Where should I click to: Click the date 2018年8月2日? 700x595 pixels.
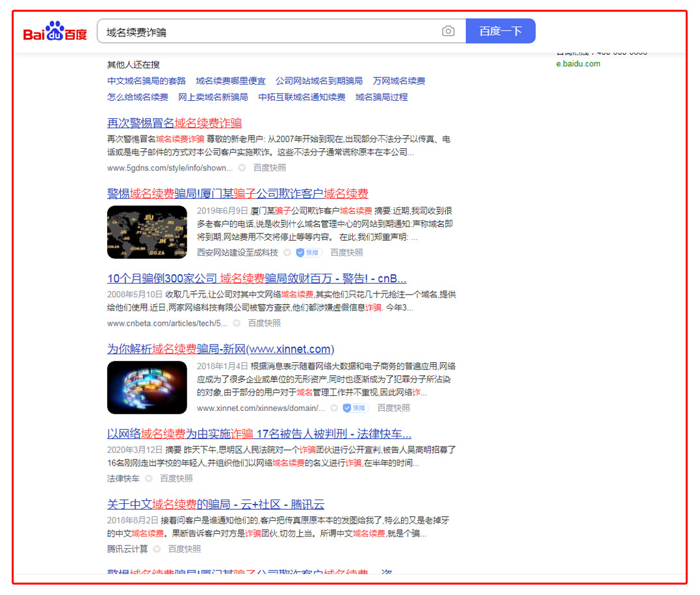(x=133, y=520)
